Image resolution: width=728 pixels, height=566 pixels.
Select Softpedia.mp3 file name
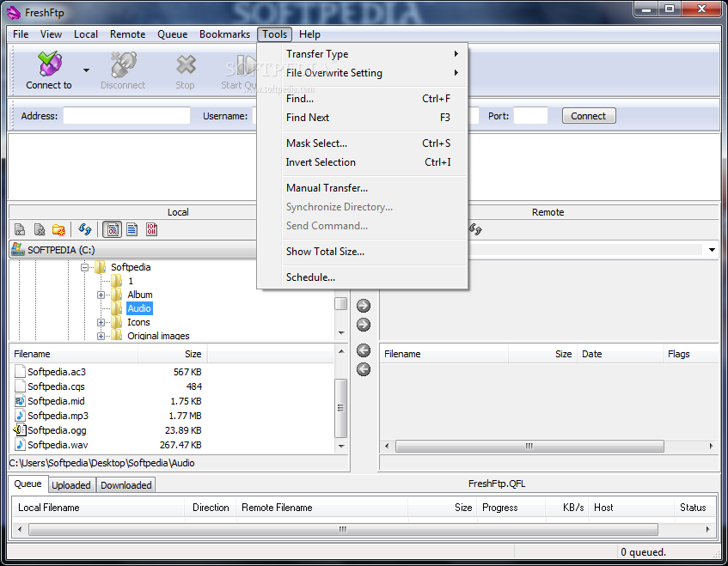pos(58,416)
